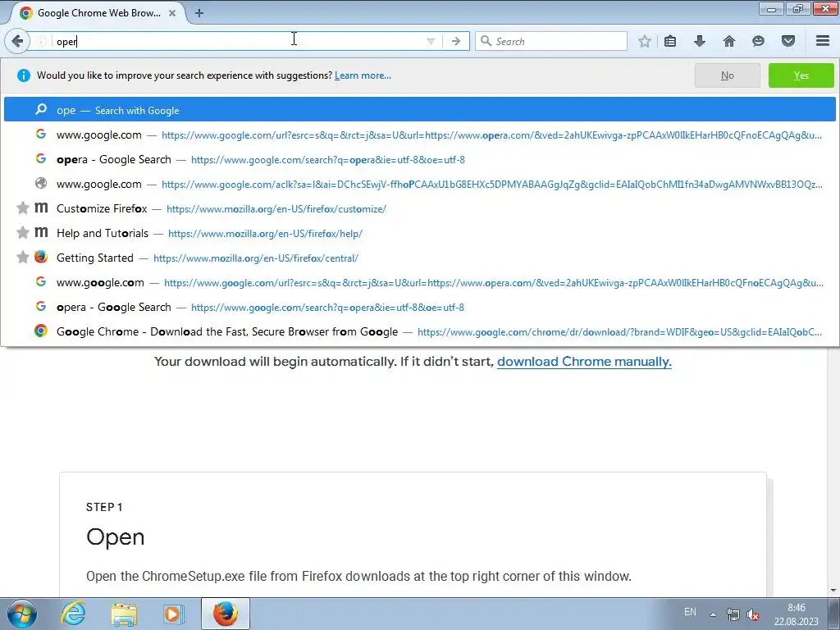The width and height of the screenshot is (840, 630).
Task: Open a new tab with plus button
Action: 199,13
